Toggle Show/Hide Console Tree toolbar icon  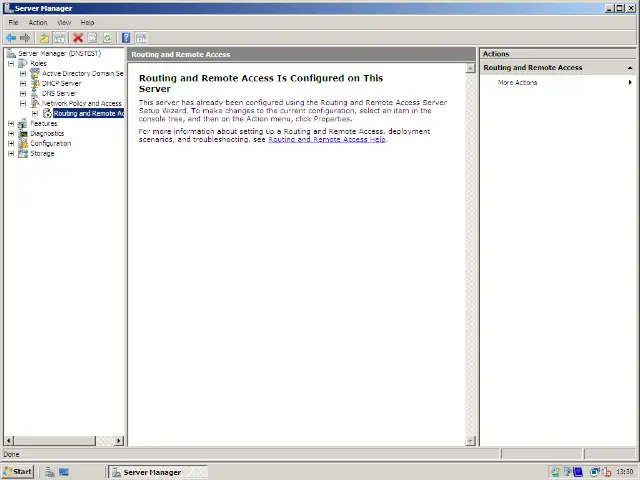(60, 38)
